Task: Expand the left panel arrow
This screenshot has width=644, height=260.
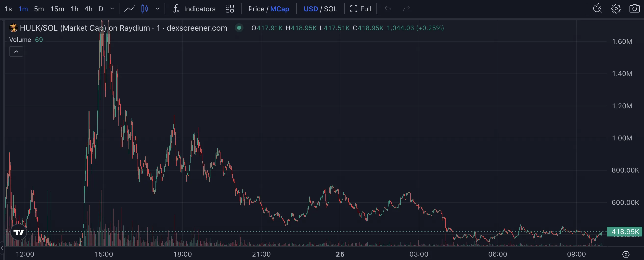Action: click(2, 248)
